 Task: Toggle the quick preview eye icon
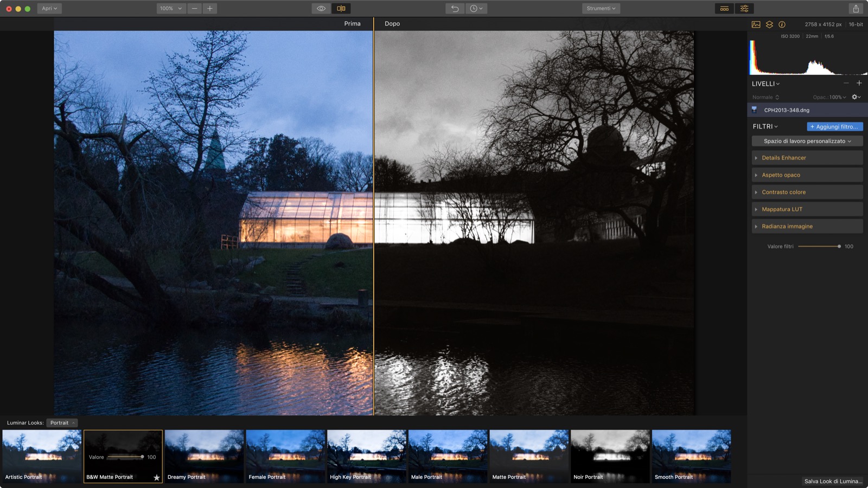(x=321, y=9)
